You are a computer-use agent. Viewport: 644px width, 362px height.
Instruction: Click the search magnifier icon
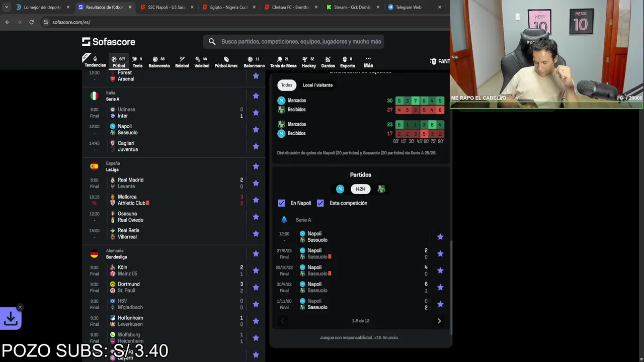click(212, 42)
